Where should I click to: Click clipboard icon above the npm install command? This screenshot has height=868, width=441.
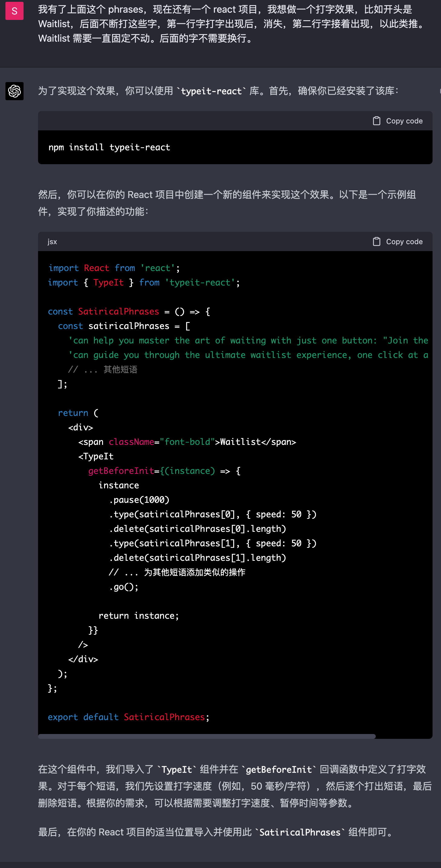click(x=376, y=121)
